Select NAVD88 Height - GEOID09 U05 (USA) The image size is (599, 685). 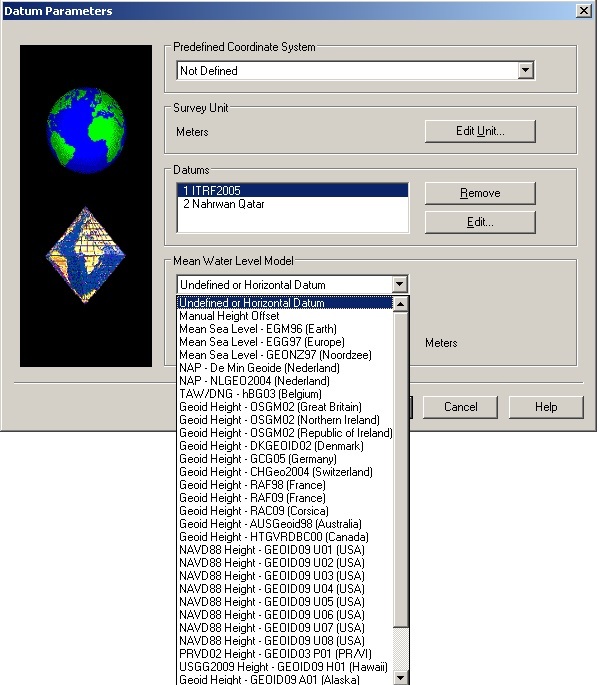tap(285, 602)
